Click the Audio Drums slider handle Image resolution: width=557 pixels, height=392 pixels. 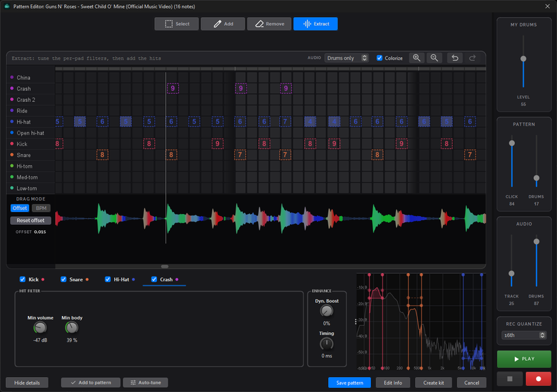pyautogui.click(x=537, y=242)
